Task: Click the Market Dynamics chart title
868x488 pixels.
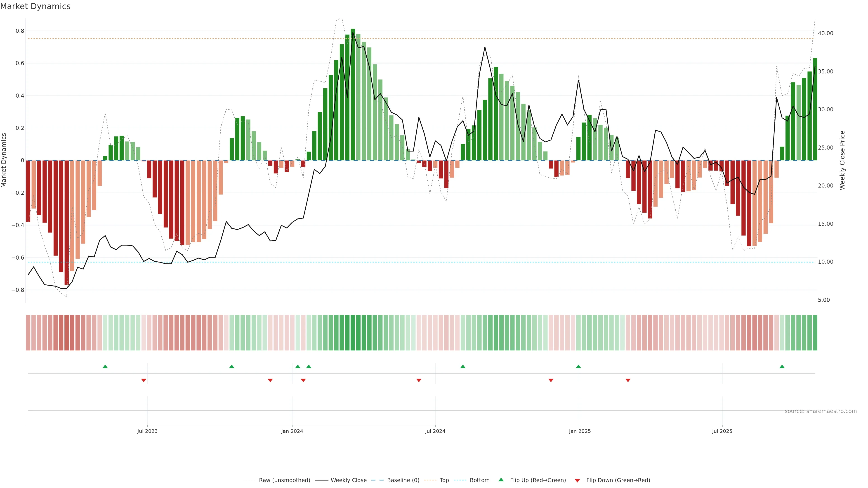Action: click(x=35, y=6)
